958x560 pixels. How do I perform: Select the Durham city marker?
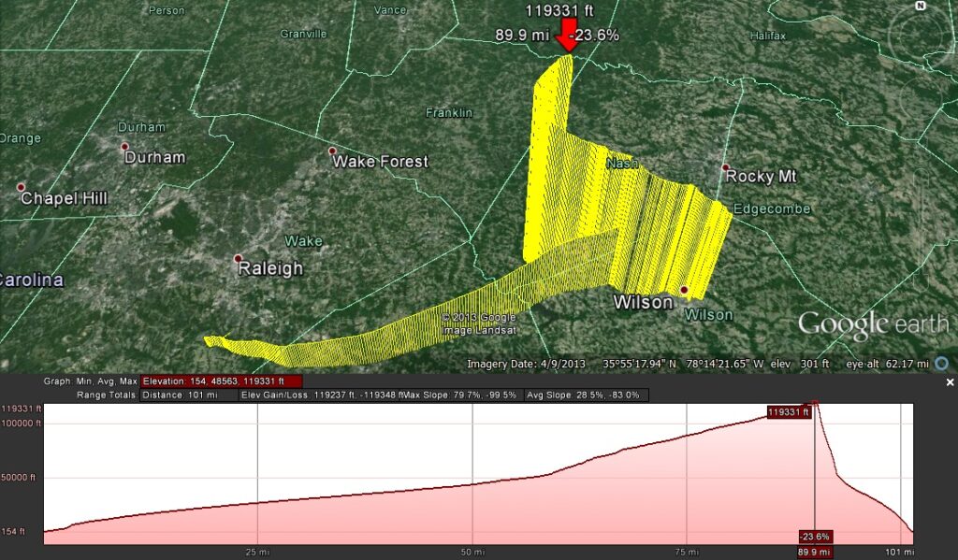[x=124, y=147]
